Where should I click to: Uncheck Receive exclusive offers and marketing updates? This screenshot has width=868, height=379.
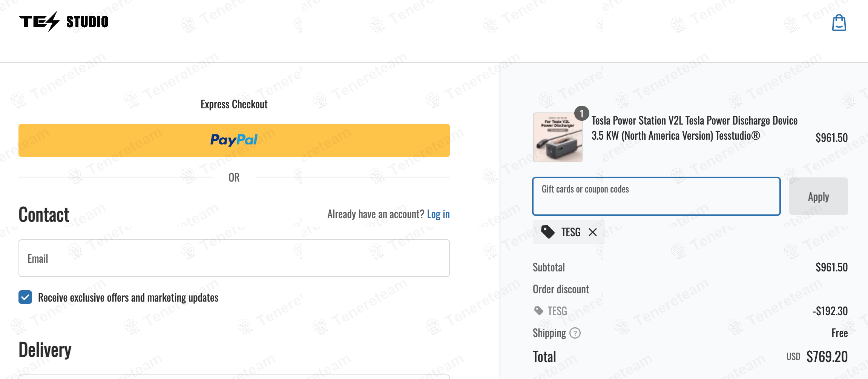25,297
